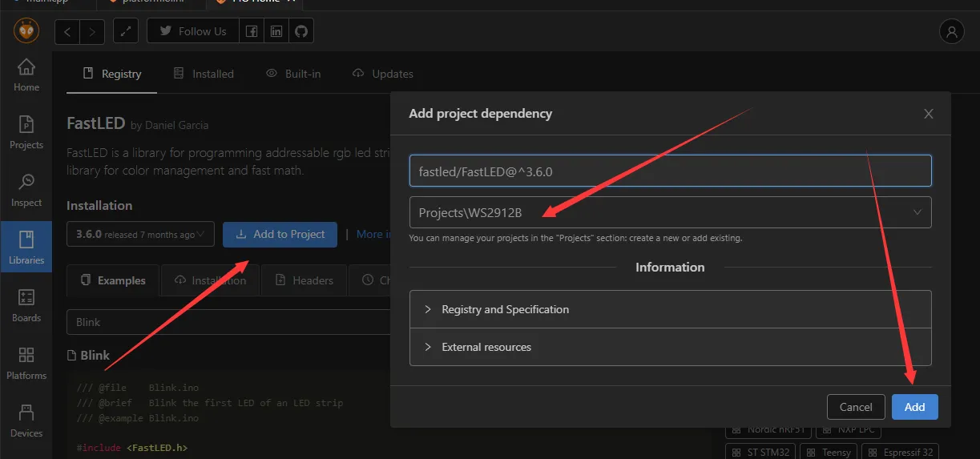The image size is (980, 459).
Task: Select the Installation tab
Action: click(x=210, y=280)
